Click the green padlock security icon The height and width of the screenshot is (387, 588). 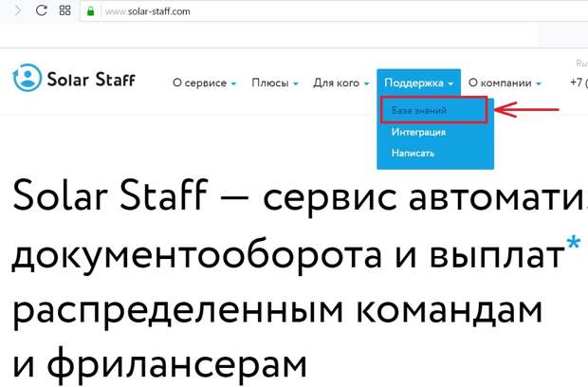[90, 11]
